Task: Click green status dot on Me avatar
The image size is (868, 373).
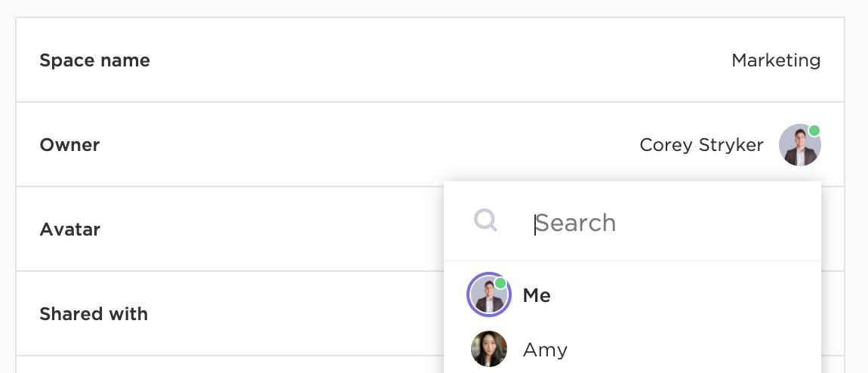Action: coord(500,283)
